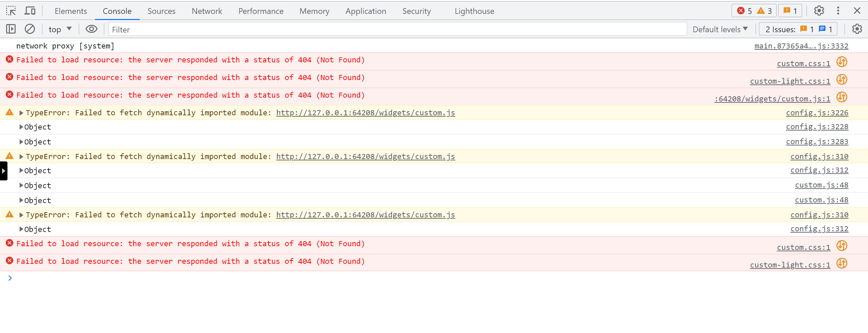Viewport: 868px width, 333px height.
Task: Click the network icon beside :64208/widgets/custom.js:1
Action: click(842, 97)
